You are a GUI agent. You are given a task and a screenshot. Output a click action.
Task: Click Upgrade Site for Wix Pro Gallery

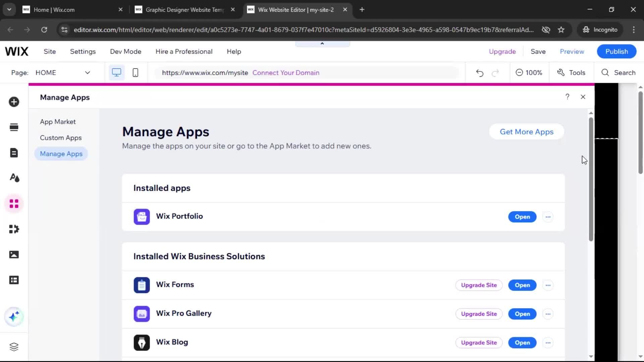(479, 314)
